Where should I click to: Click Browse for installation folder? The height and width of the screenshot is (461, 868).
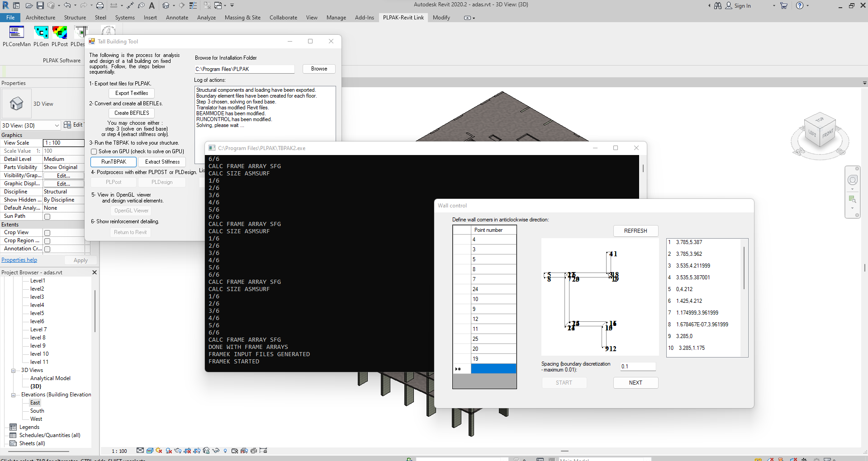point(319,69)
